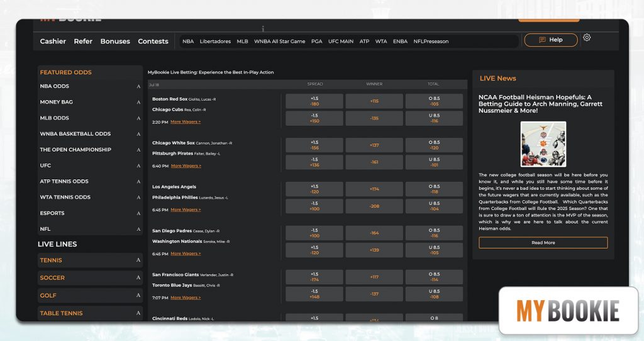Expand MONEY BAG section
The width and height of the screenshot is (644, 341).
[x=90, y=102]
